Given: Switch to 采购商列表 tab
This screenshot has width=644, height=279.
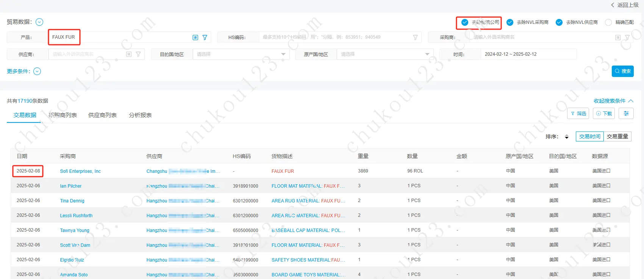Looking at the screenshot, I should 63,115.
